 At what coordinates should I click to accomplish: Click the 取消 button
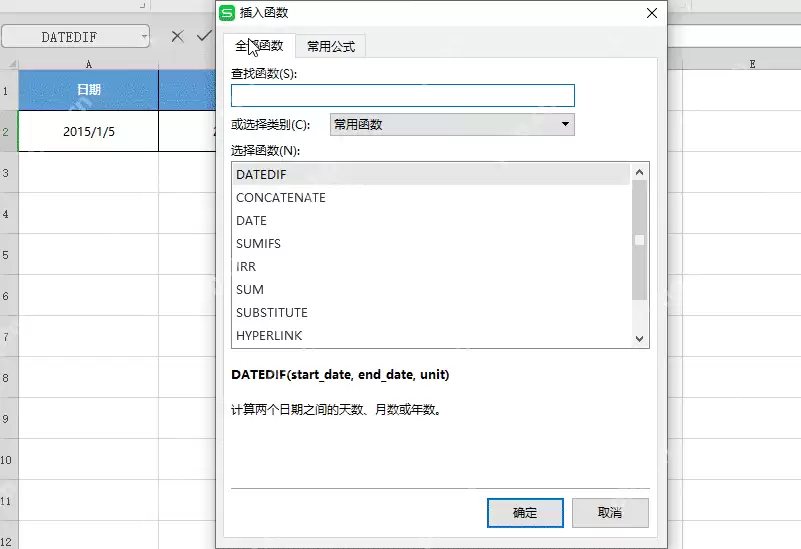coord(610,513)
